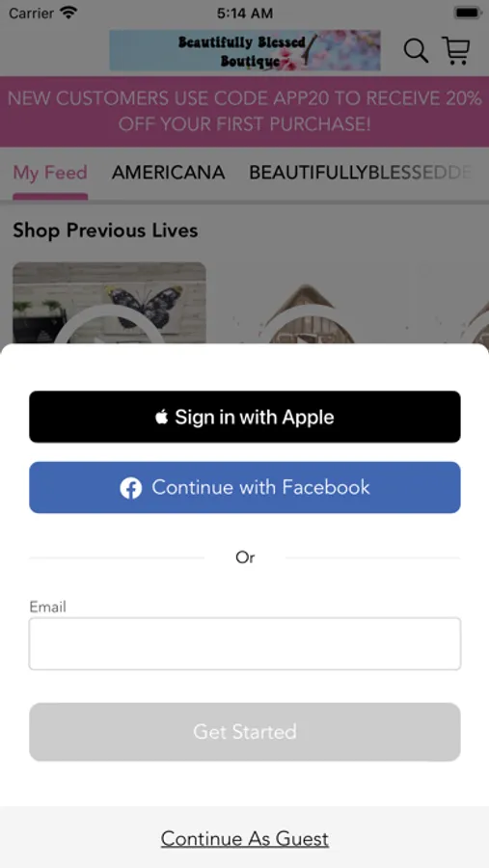Select the My Feed tab
489x868 pixels.
(x=50, y=173)
